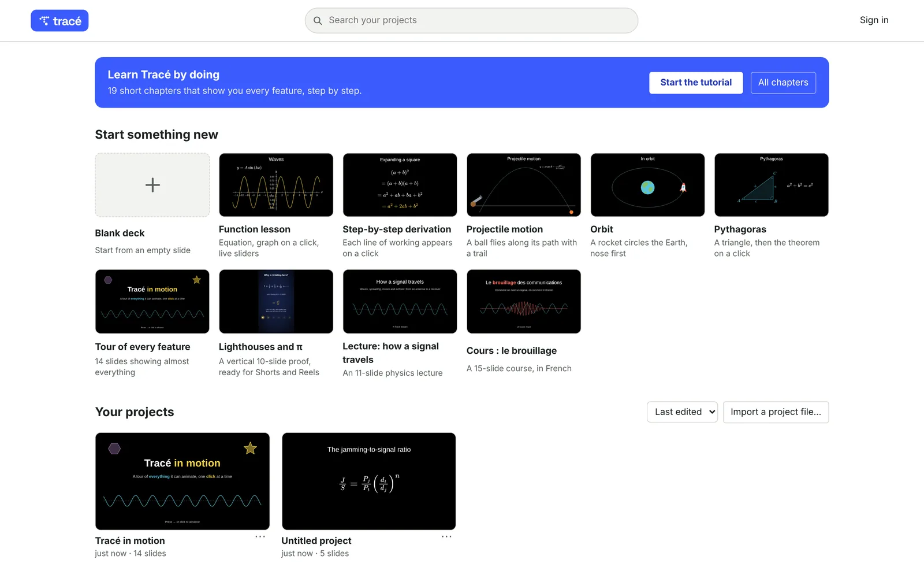
Task: Click 'A 15-slide course, in French' text
Action: (519, 368)
